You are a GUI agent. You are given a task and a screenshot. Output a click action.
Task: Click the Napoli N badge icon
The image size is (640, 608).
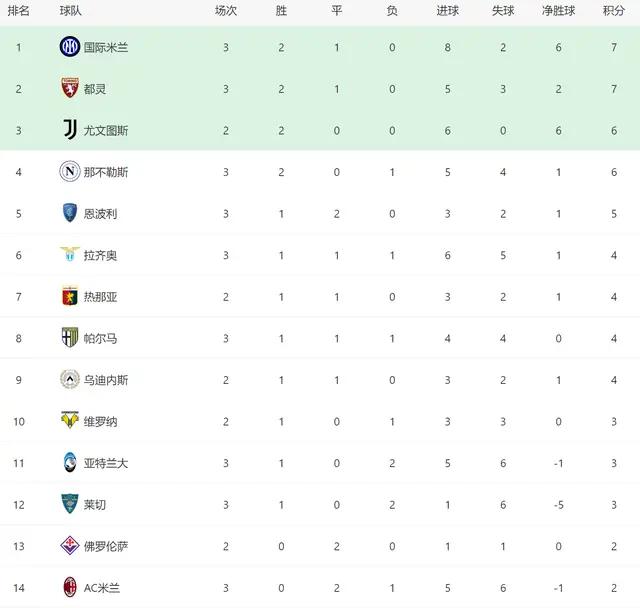pyautogui.click(x=70, y=171)
